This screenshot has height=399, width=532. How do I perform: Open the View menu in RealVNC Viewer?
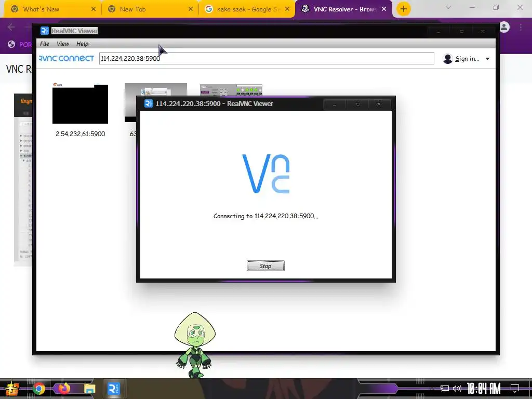coord(63,44)
